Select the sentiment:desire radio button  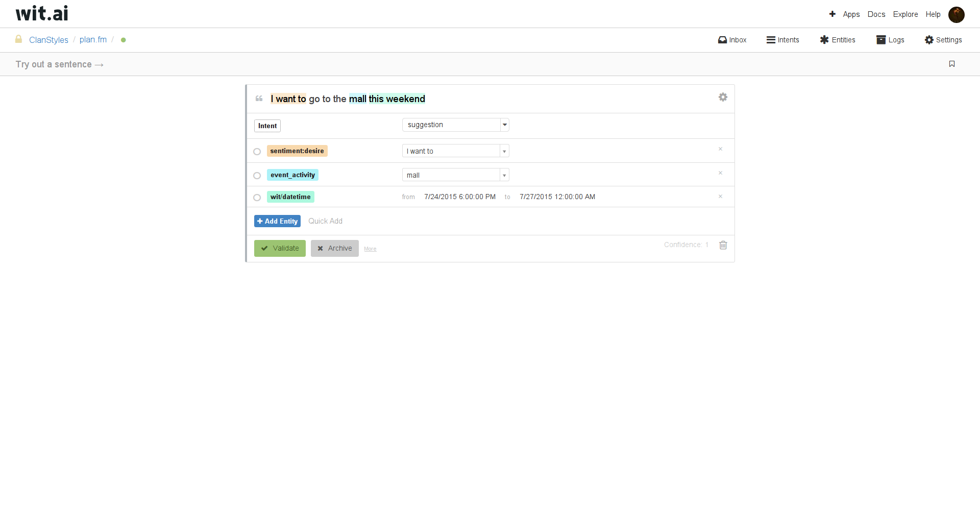257,152
